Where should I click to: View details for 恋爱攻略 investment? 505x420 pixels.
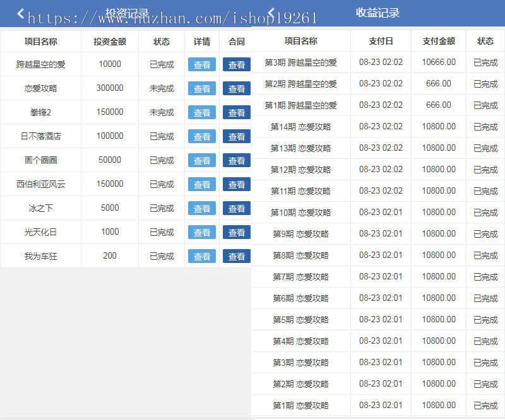click(x=202, y=88)
